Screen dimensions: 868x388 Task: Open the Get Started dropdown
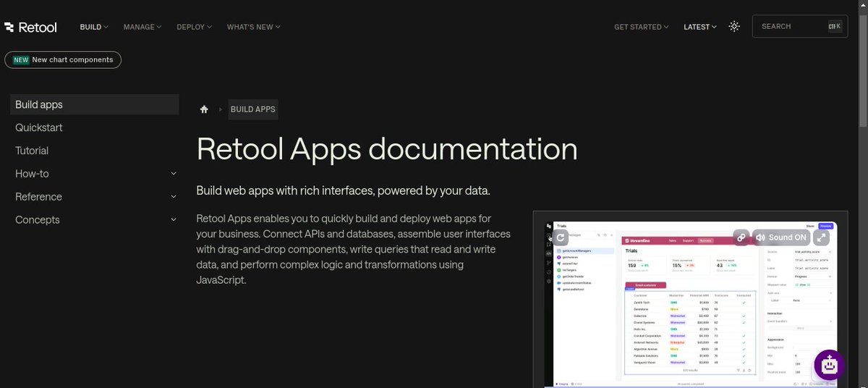[642, 27]
